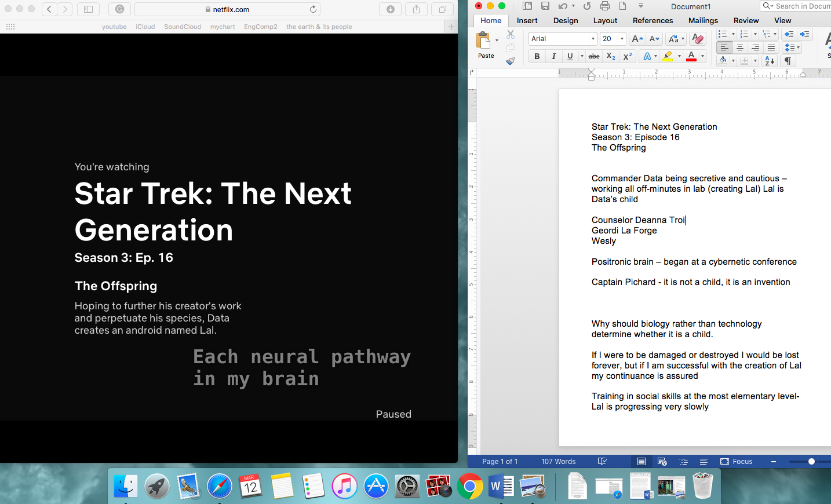831x504 pixels.
Task: Switch to the Mailings ribbon tab
Action: coord(703,20)
